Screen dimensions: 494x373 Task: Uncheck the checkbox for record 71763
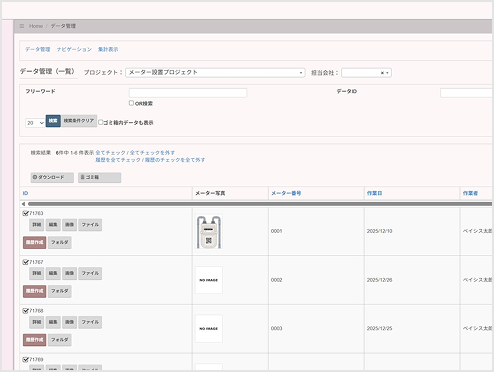25,213
